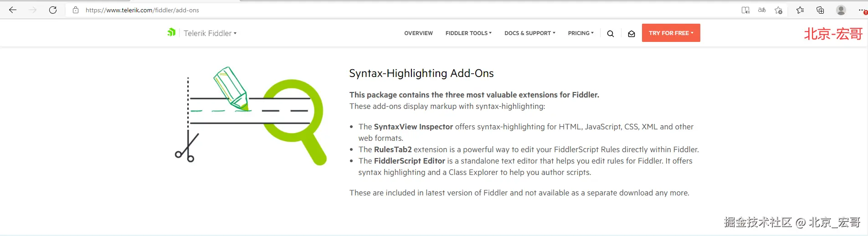View site information lock icon
Viewport: 868px width, 236px height.
pyautogui.click(x=76, y=10)
